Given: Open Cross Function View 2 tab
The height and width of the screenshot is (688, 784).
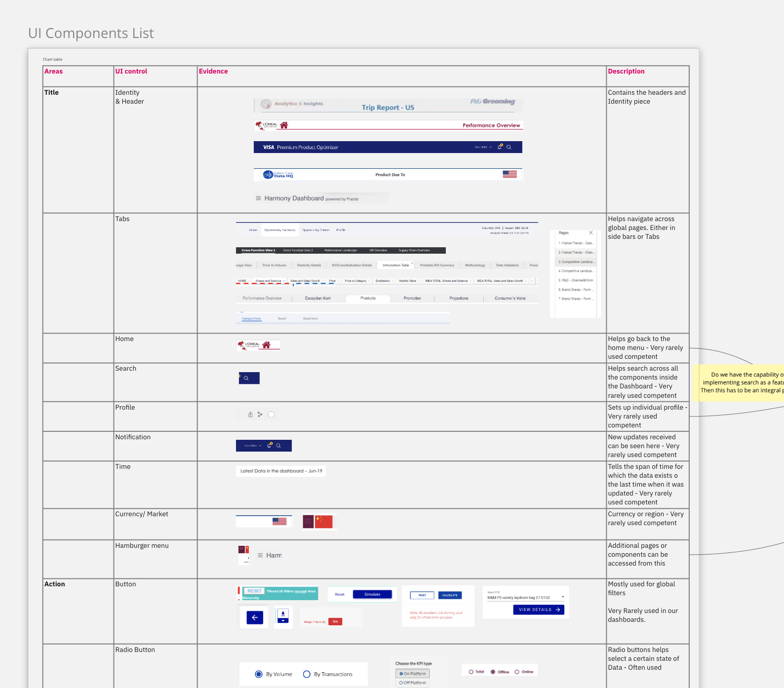Looking at the screenshot, I should [298, 250].
